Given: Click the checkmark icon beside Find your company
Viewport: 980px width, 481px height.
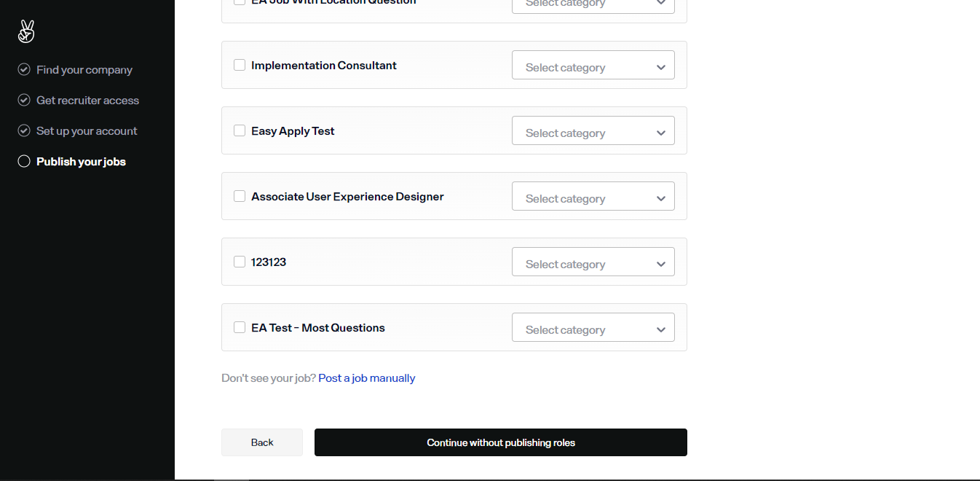Looking at the screenshot, I should (24, 70).
